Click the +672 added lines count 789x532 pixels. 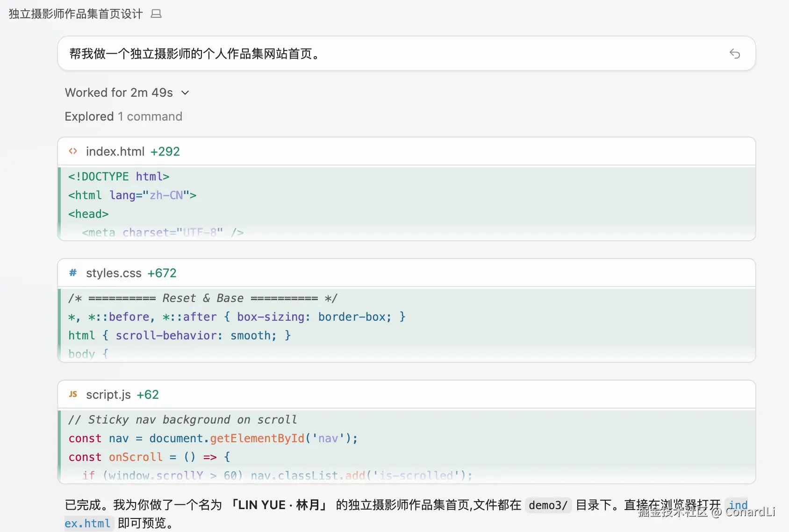162,273
